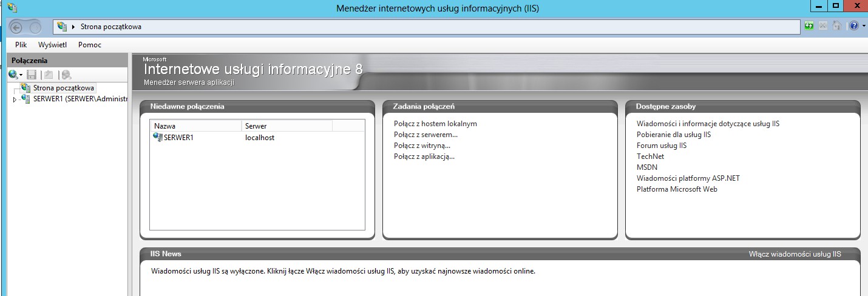Minimize the IIS Manager window
Screen dimensions: 868x296
[819, 6]
